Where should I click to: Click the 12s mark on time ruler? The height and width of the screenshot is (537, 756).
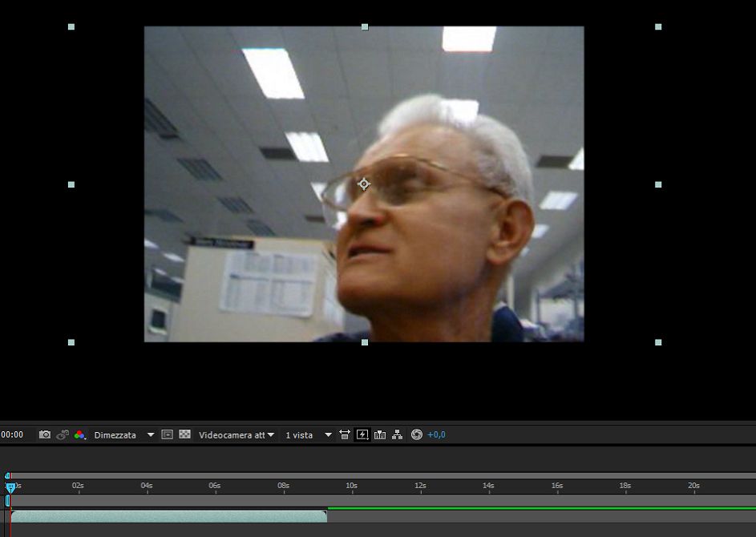[x=420, y=486]
